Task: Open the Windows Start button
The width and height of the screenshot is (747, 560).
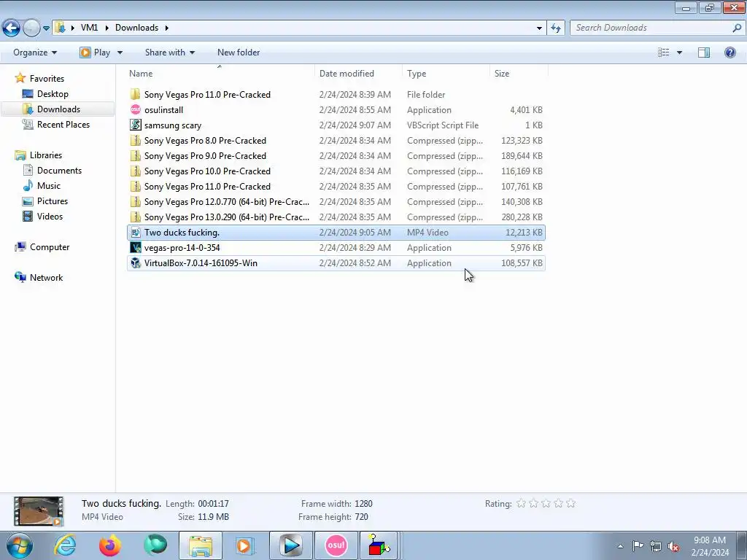Action: pos(19,545)
